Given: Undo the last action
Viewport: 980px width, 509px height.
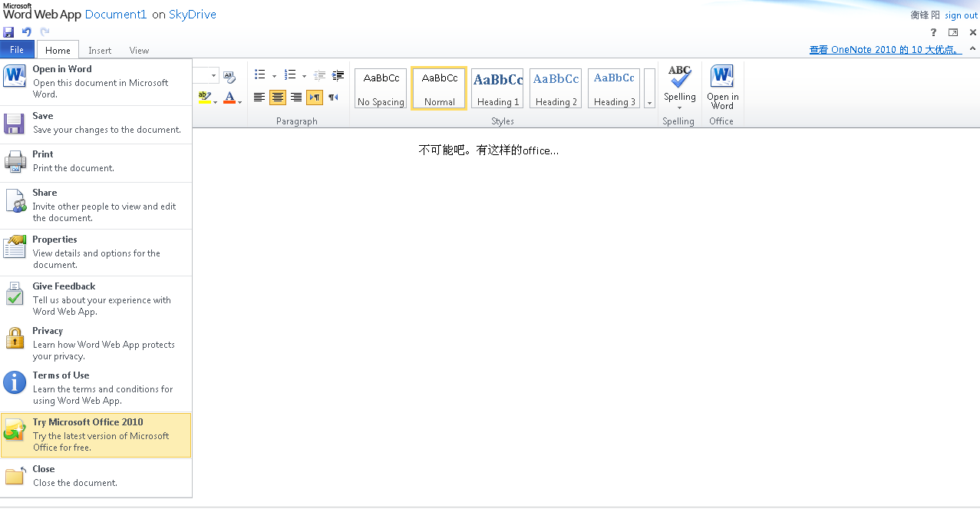Looking at the screenshot, I should (x=27, y=32).
